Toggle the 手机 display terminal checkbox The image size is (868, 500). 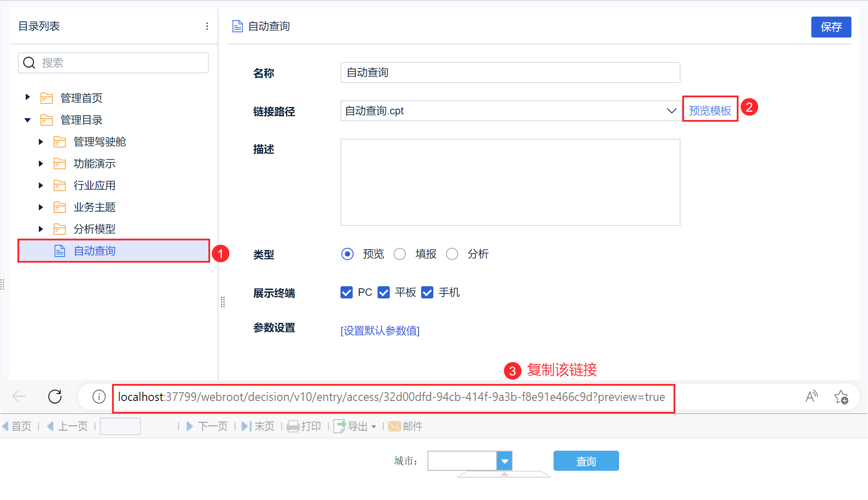[x=427, y=292]
